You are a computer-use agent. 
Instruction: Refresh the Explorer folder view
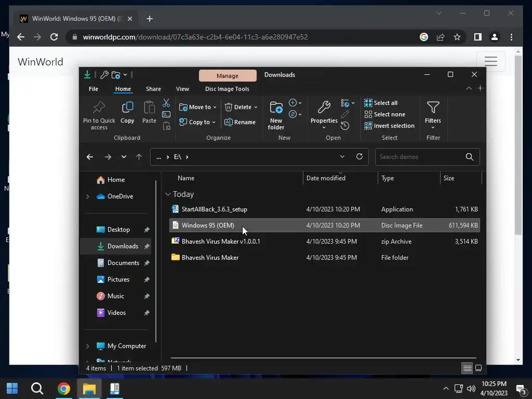360,156
